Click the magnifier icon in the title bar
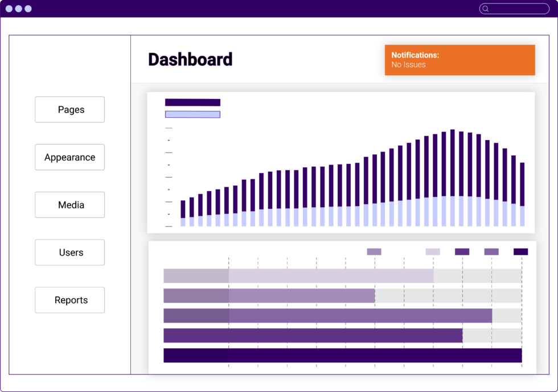 coord(485,9)
